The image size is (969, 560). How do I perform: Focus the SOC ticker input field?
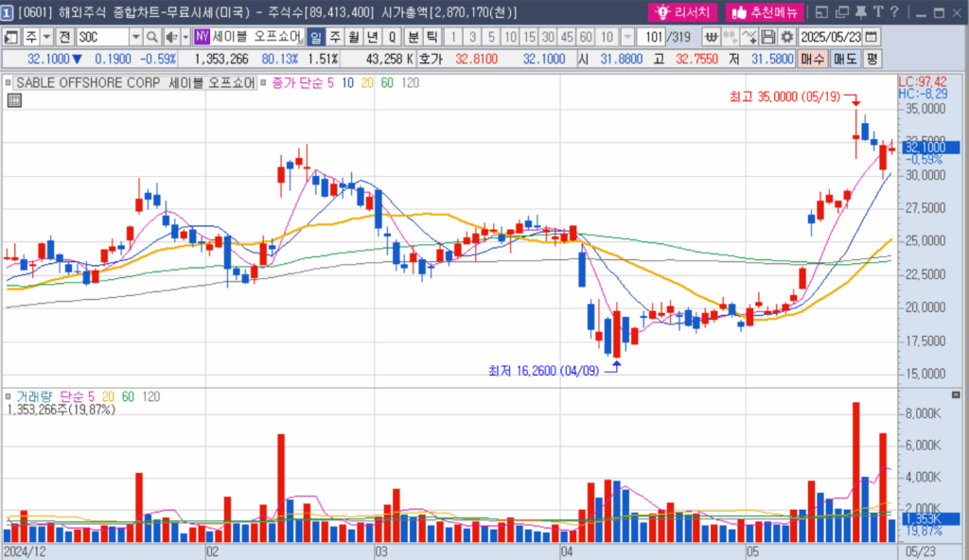(x=102, y=37)
